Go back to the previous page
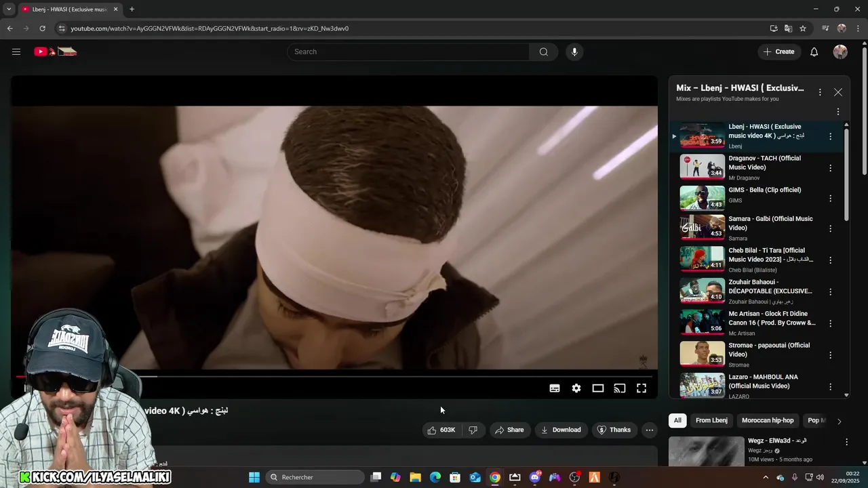Viewport: 868px width, 488px height. (9, 28)
